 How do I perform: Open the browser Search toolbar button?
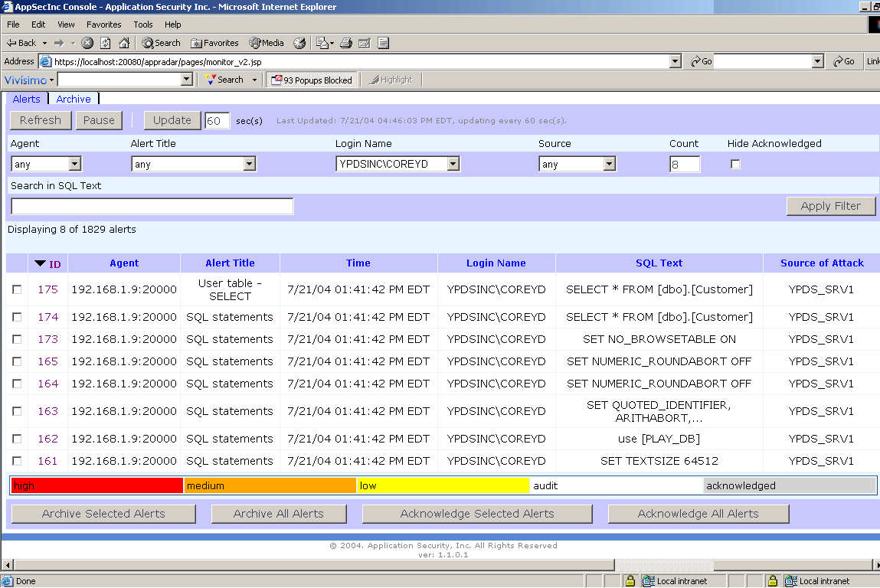(x=161, y=43)
